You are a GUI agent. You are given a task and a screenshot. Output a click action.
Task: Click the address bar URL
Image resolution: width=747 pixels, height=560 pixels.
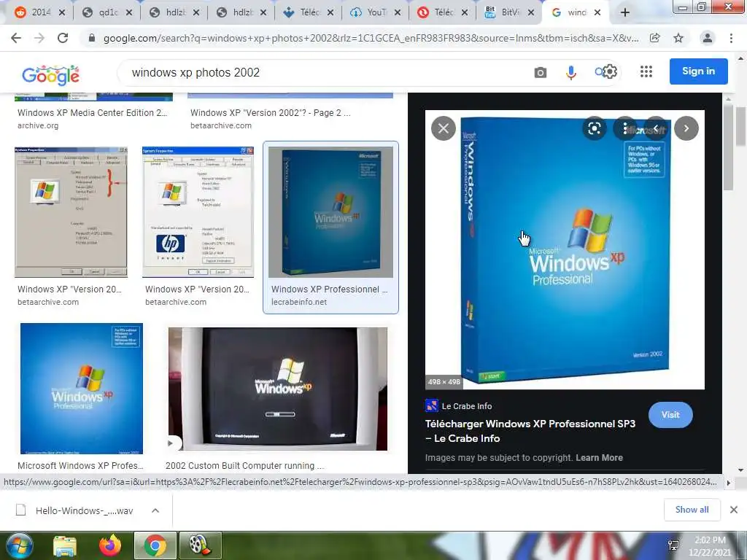point(371,38)
